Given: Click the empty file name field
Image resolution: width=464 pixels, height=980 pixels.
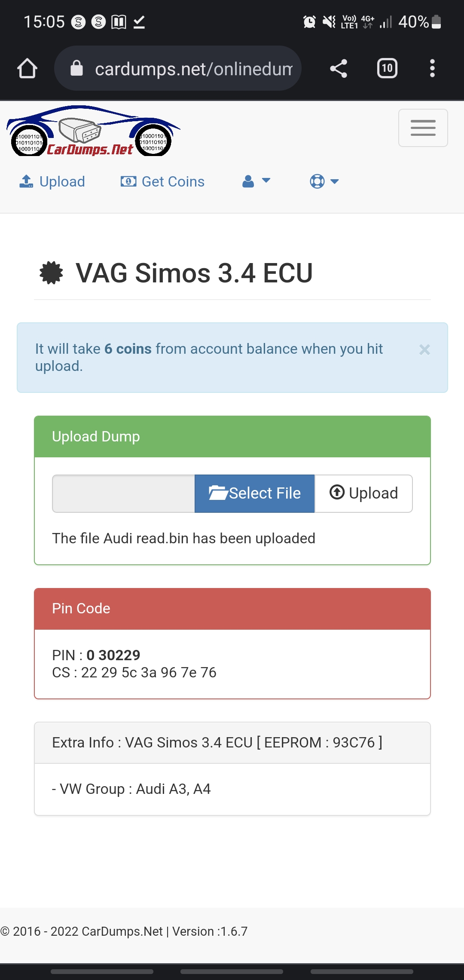Looking at the screenshot, I should click(123, 493).
